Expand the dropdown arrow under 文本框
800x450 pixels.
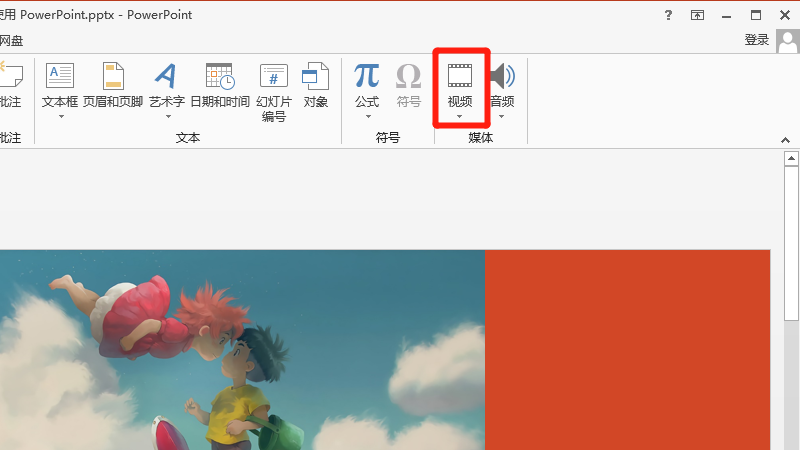pos(60,116)
